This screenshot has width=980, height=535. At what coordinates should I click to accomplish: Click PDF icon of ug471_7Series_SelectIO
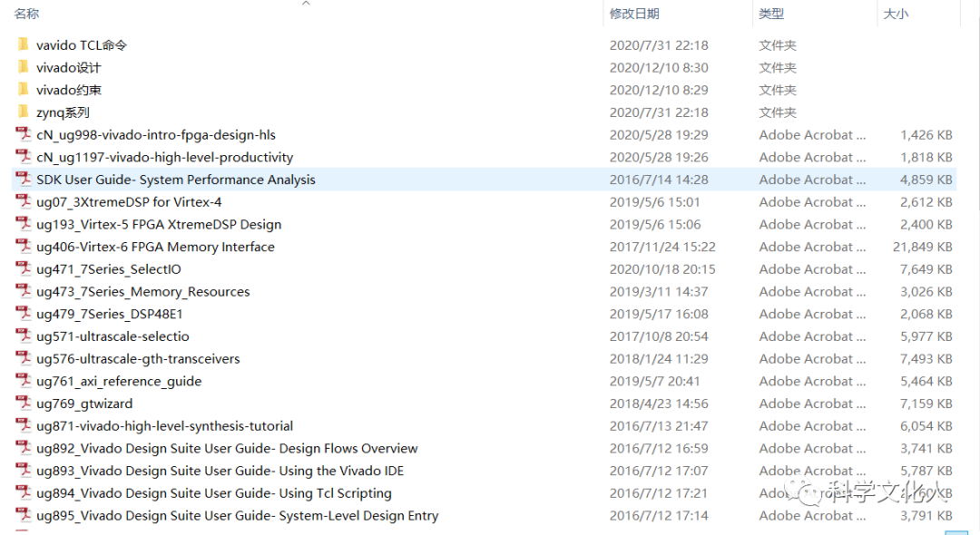coord(23,269)
